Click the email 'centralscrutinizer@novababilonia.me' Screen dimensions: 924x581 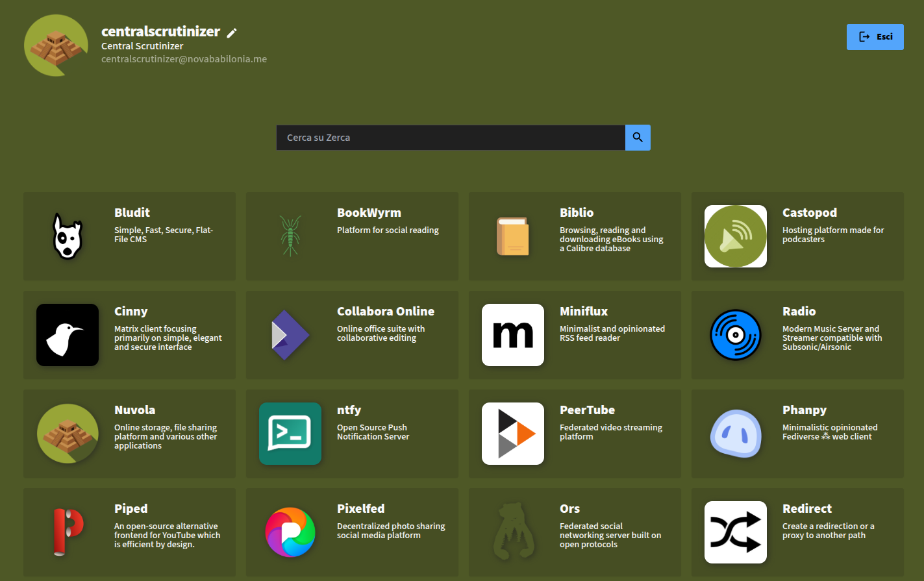pyautogui.click(x=184, y=59)
